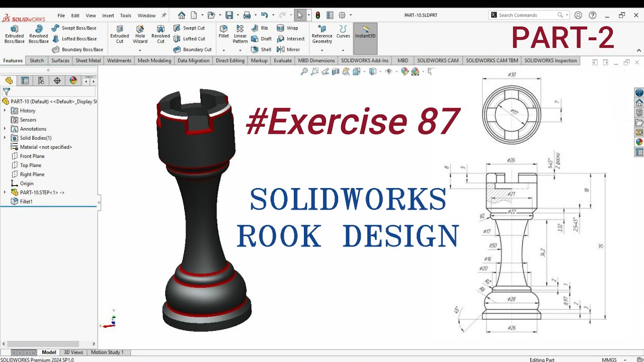Open the Tools menu
Image resolution: width=644 pixels, height=362 pixels.
[x=126, y=16]
